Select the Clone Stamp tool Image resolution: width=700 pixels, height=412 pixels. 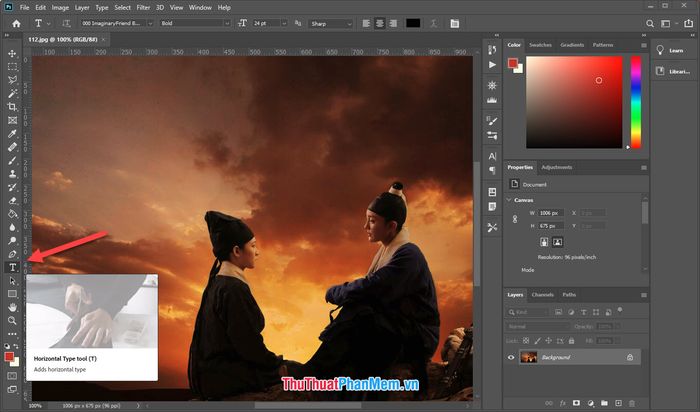pos(12,174)
